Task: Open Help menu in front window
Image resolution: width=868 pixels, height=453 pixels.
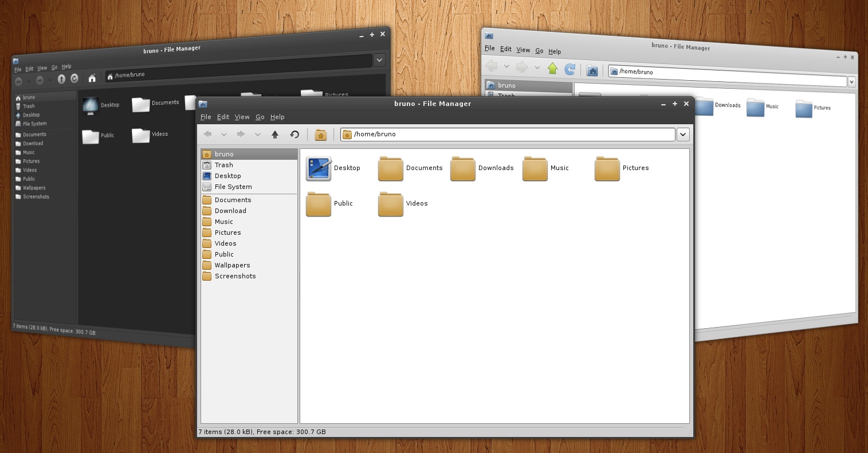Action: pos(277,117)
